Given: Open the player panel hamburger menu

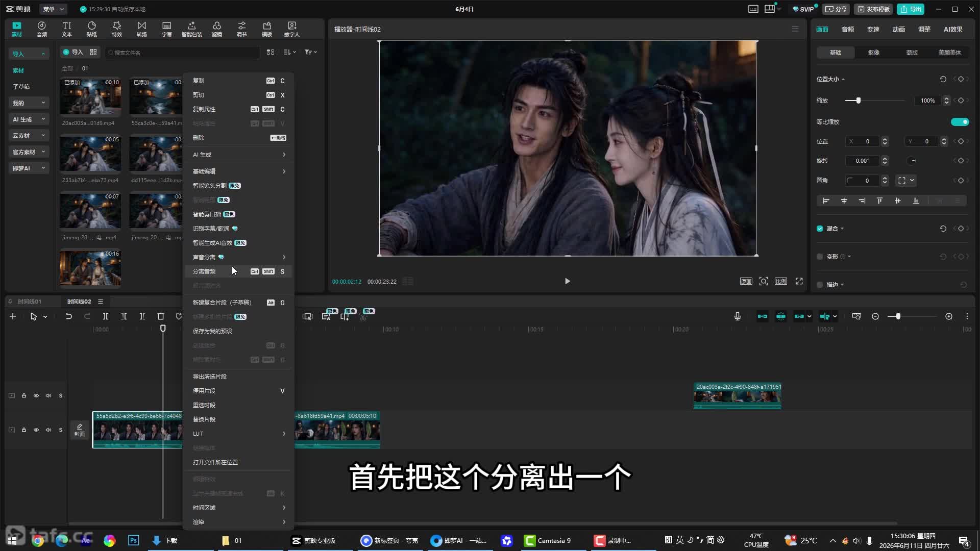Looking at the screenshot, I should click(795, 29).
